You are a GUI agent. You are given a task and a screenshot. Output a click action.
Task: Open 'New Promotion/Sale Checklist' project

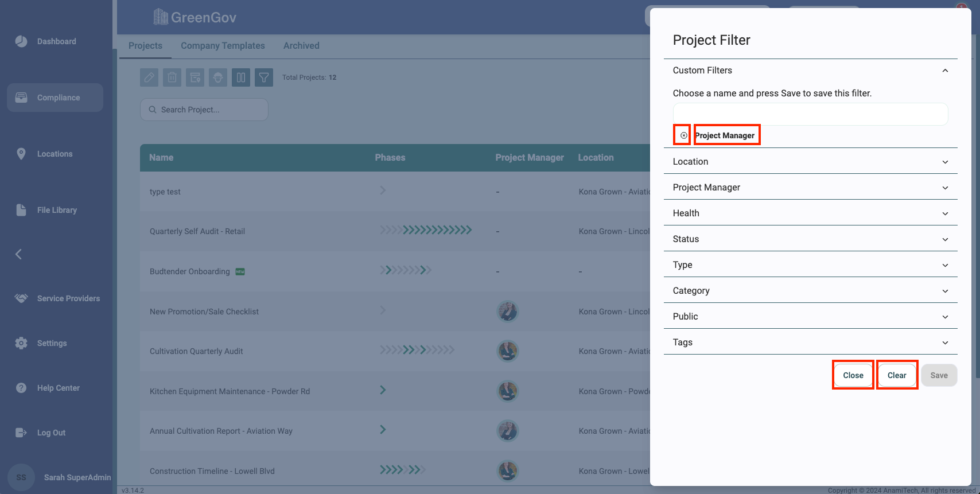[x=204, y=312]
